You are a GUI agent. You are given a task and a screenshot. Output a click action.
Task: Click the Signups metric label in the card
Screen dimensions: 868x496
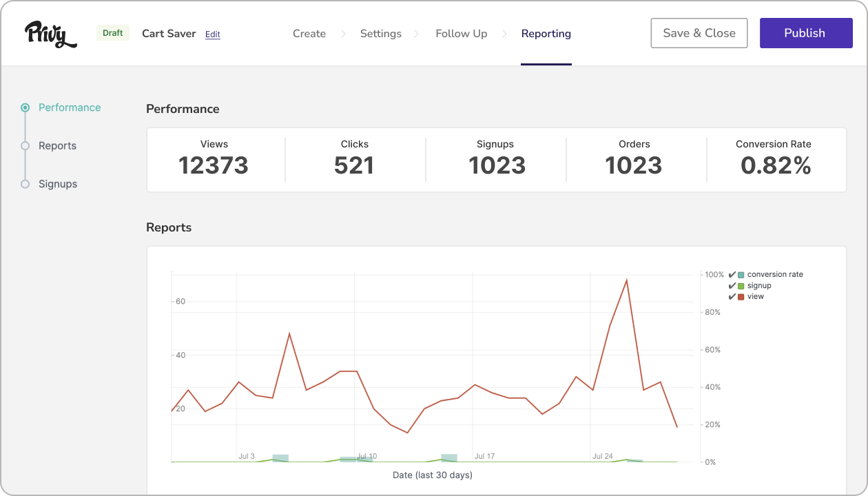coord(495,144)
